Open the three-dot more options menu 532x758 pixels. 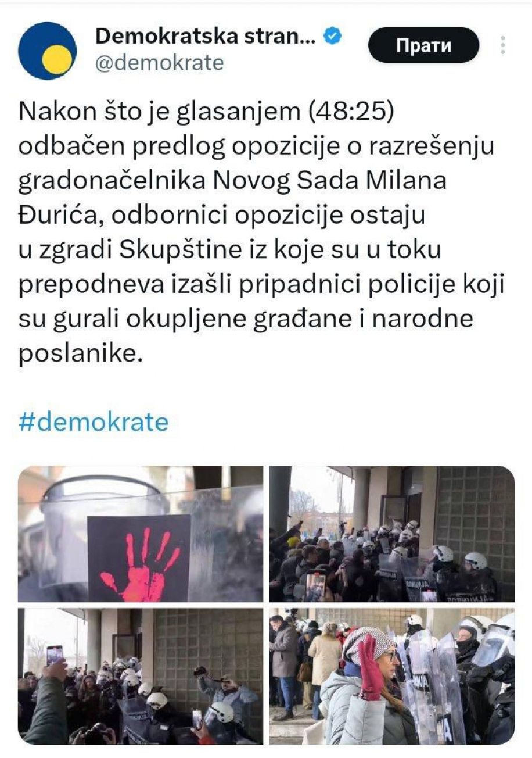[x=503, y=45]
